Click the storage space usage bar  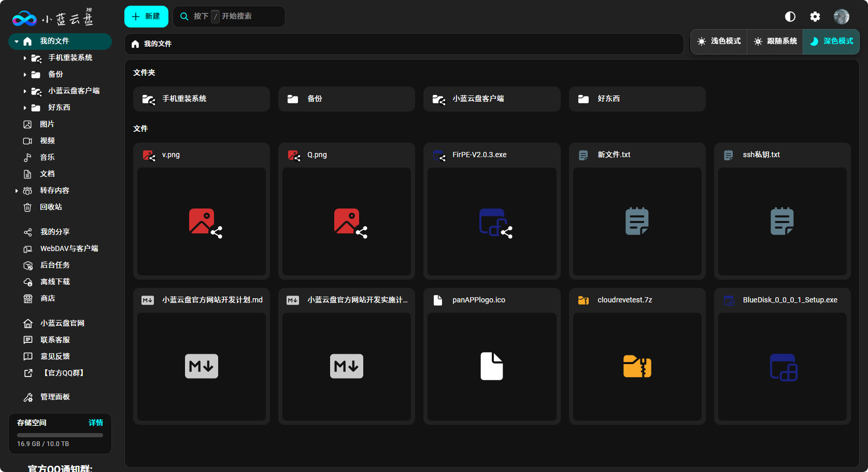(60, 435)
